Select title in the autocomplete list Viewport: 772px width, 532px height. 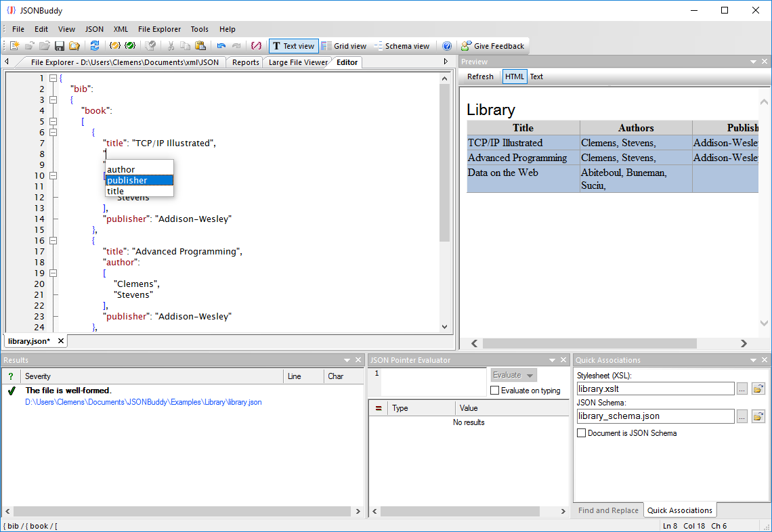pyautogui.click(x=140, y=191)
